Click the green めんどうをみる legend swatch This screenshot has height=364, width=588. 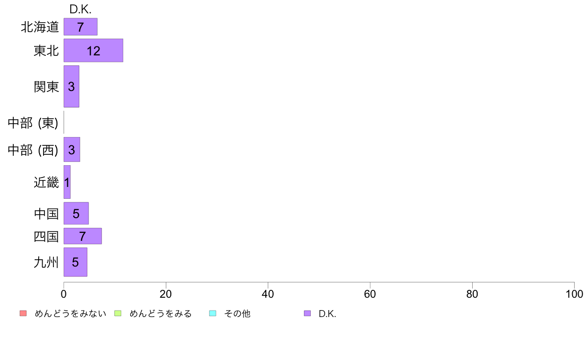(118, 314)
